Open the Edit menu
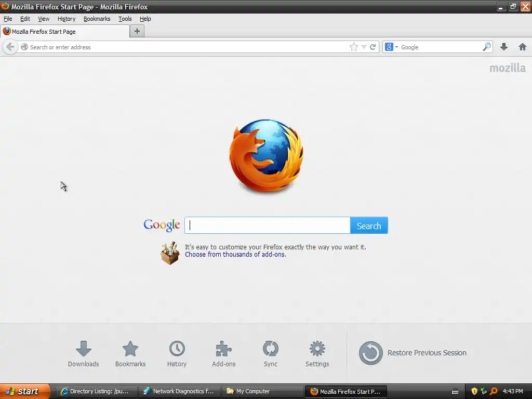Viewport: 532px width, 399px height. click(x=25, y=19)
